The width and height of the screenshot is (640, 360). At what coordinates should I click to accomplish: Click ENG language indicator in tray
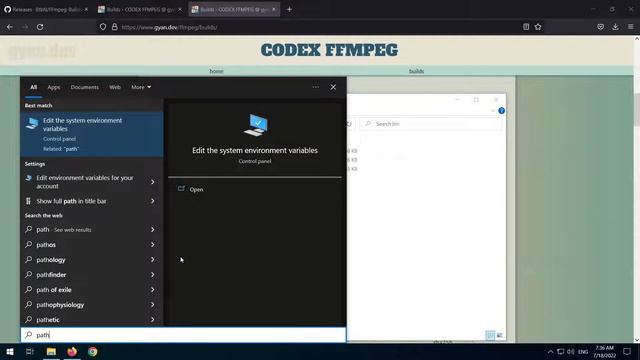point(583,352)
